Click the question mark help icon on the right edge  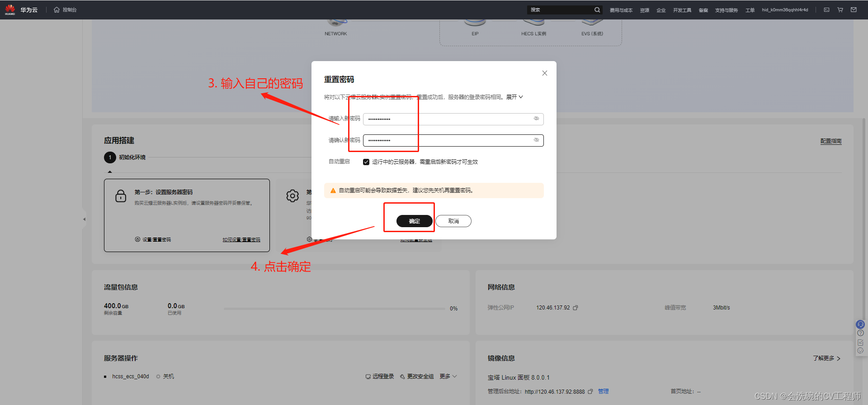point(860,333)
